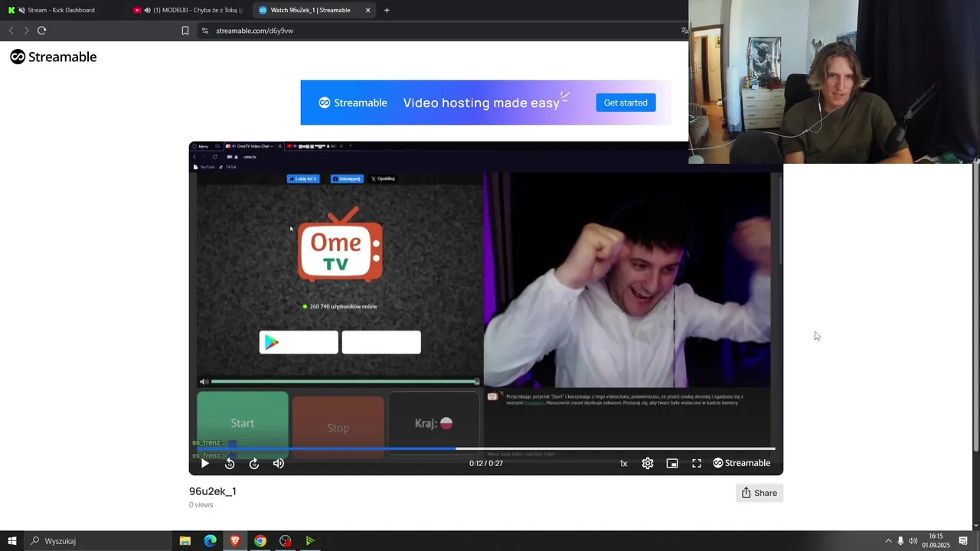Click the Streamable logo in the page header

[x=54, y=57]
